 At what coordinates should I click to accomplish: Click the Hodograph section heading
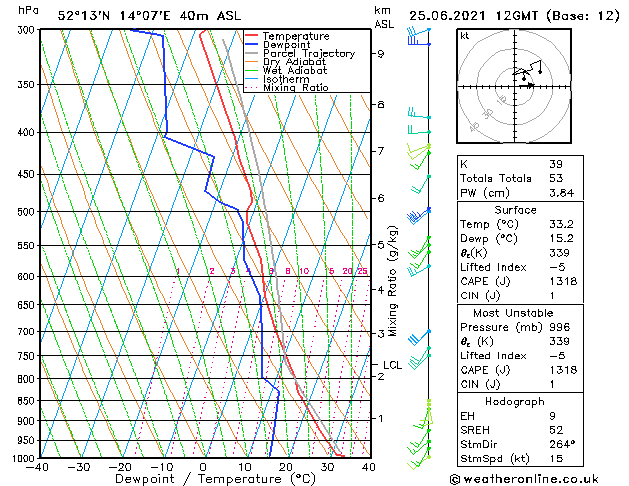515,402
